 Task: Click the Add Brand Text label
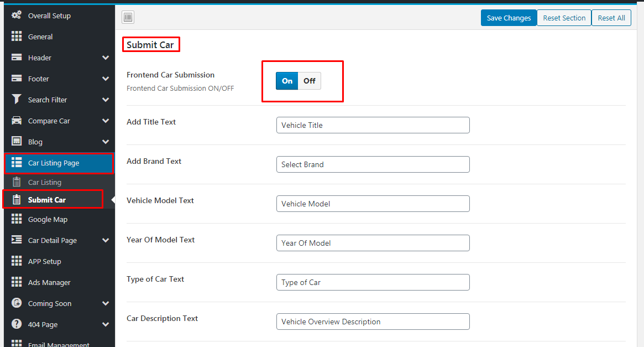click(154, 161)
